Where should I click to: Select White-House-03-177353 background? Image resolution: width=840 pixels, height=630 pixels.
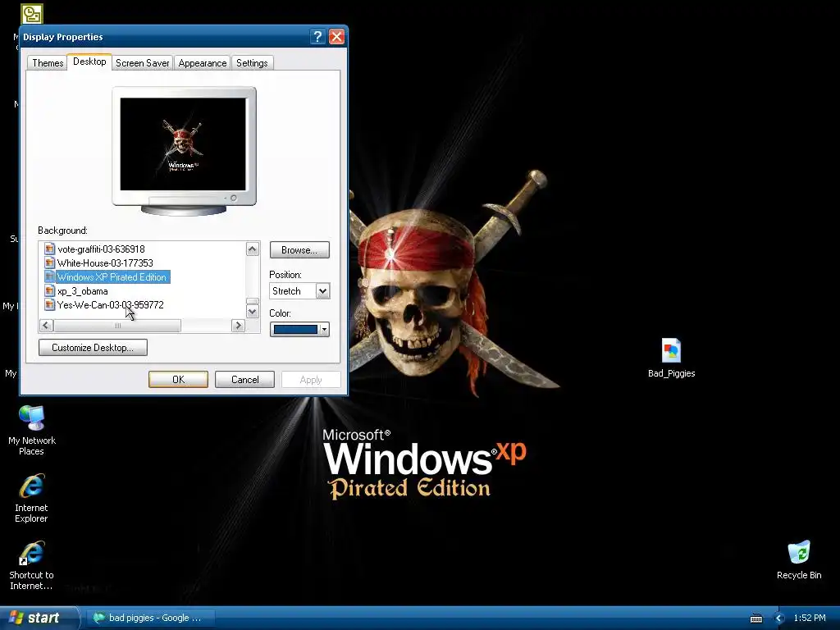pyautogui.click(x=105, y=263)
